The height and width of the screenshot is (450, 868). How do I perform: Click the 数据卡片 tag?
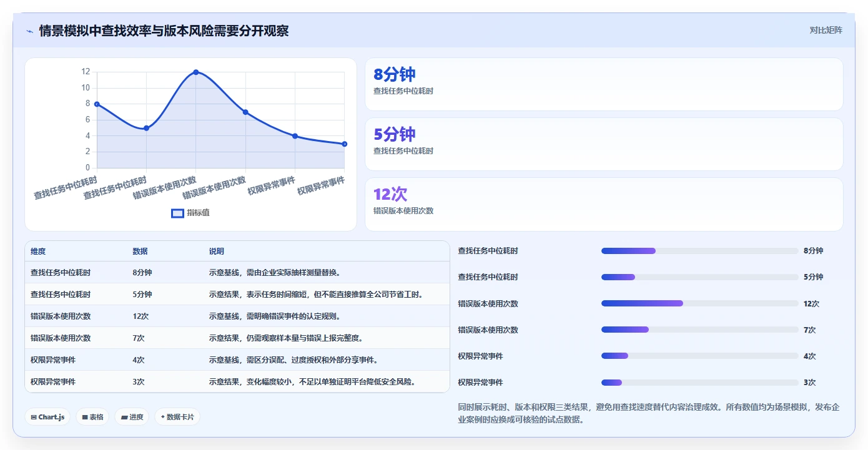pyautogui.click(x=177, y=417)
